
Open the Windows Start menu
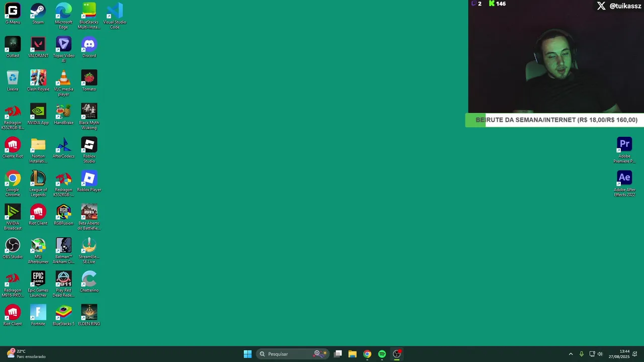click(x=248, y=354)
